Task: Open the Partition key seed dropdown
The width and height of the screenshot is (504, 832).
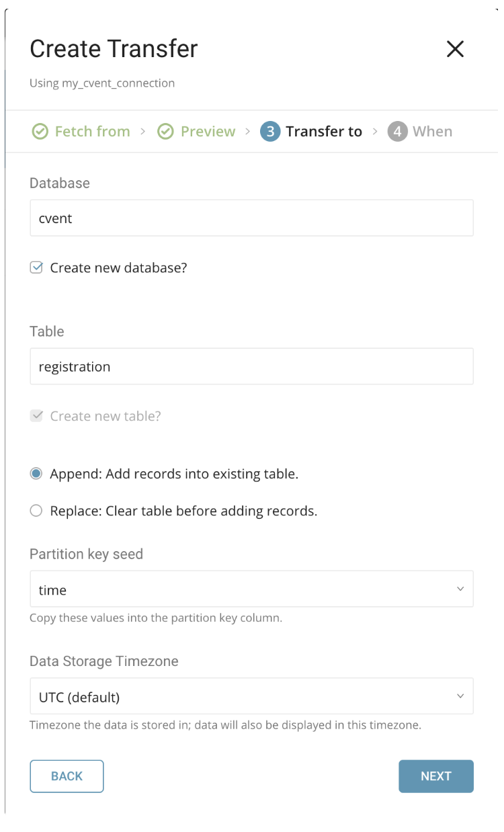Action: coord(251,589)
